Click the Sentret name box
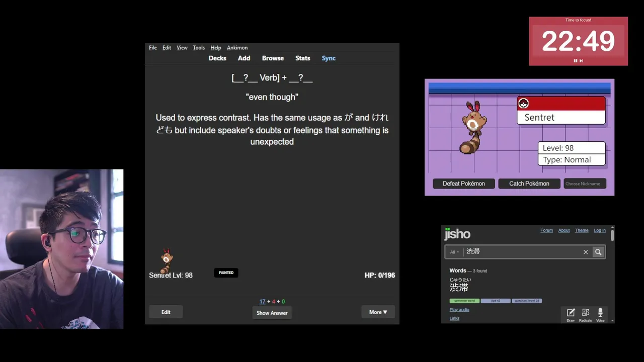The width and height of the screenshot is (644, 362). [561, 117]
